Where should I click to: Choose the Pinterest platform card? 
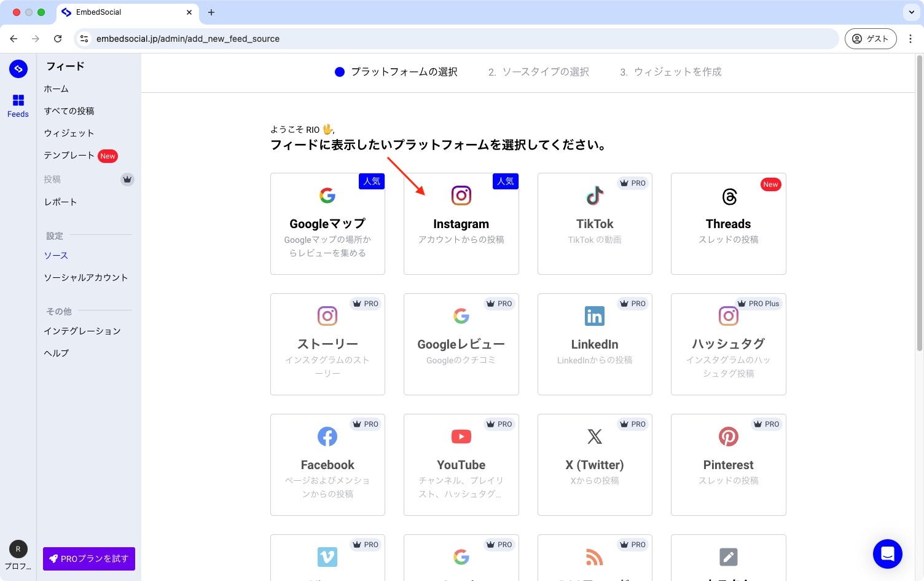pos(729,465)
